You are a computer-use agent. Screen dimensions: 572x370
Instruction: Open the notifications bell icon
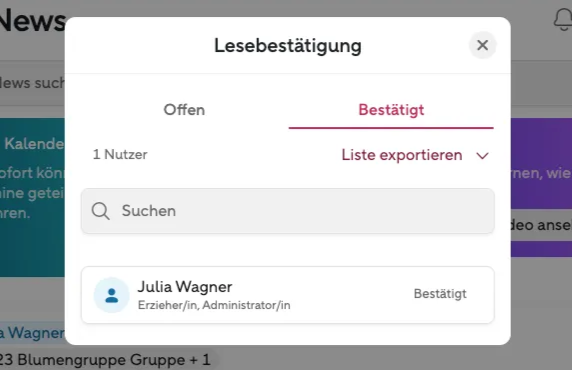pyautogui.click(x=563, y=20)
